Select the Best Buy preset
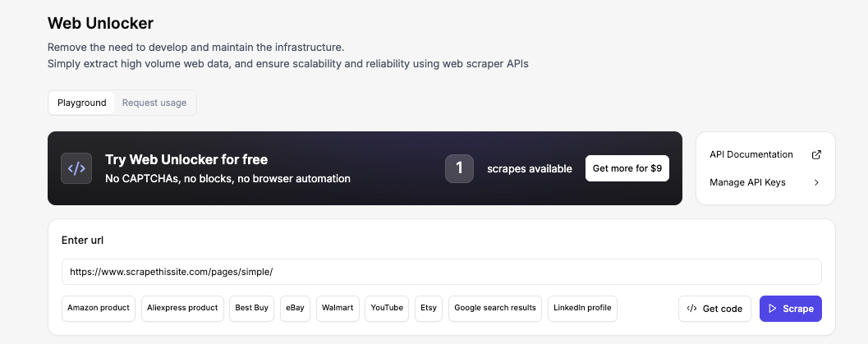Screen dimensions: 868x344 (x=251, y=308)
